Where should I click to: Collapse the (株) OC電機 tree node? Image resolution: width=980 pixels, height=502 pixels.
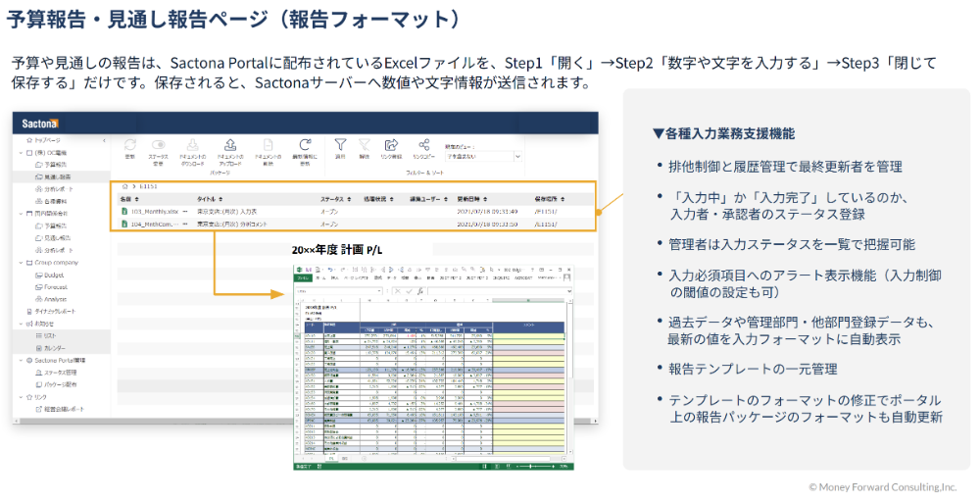[x=21, y=153]
